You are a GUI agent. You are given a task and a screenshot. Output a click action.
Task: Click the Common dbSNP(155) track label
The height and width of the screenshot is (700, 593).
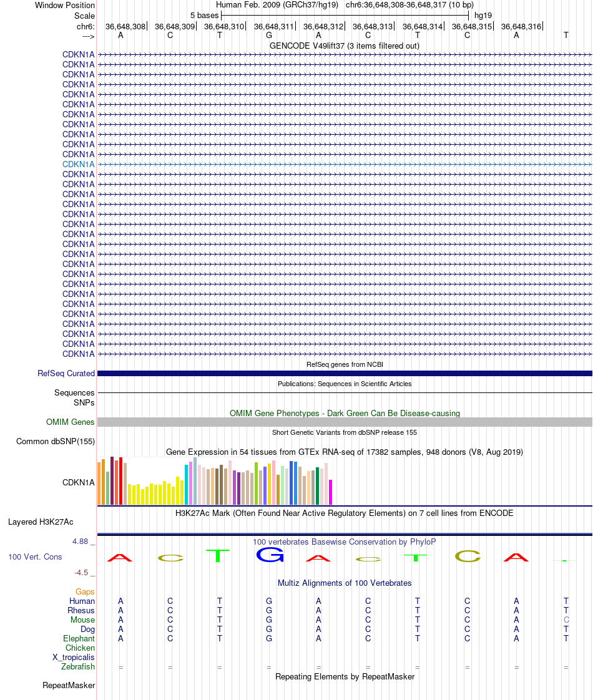point(56,441)
